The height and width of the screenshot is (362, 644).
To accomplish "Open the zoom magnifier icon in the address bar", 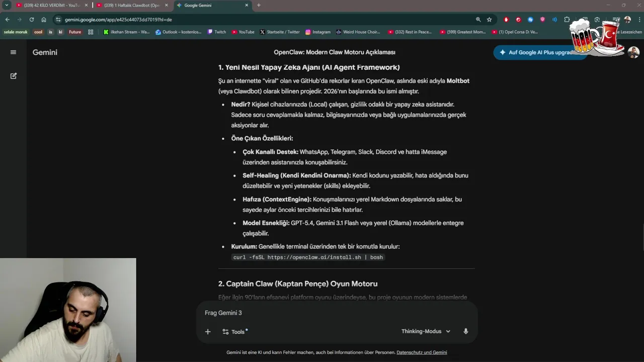I will tap(478, 20).
